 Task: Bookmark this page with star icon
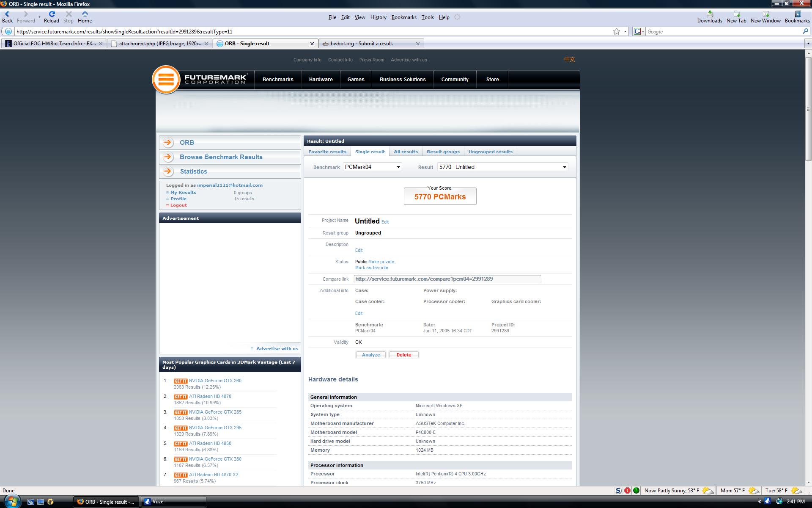click(x=617, y=31)
